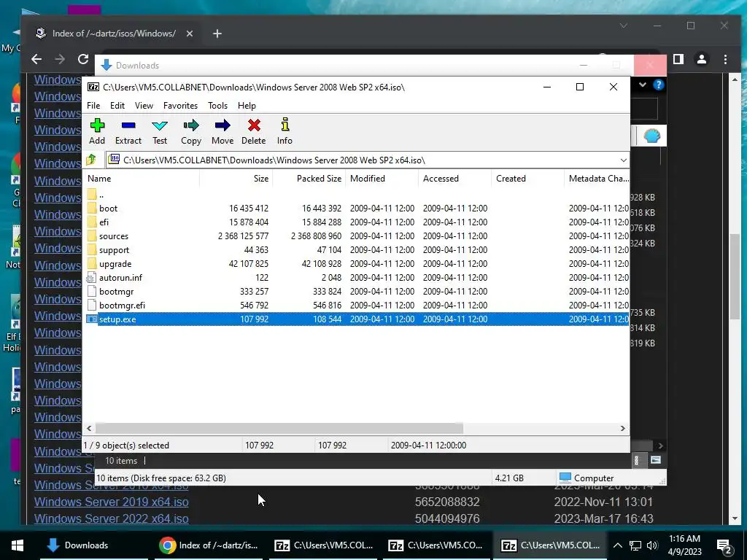Open a new Chrome tab

[x=217, y=34]
